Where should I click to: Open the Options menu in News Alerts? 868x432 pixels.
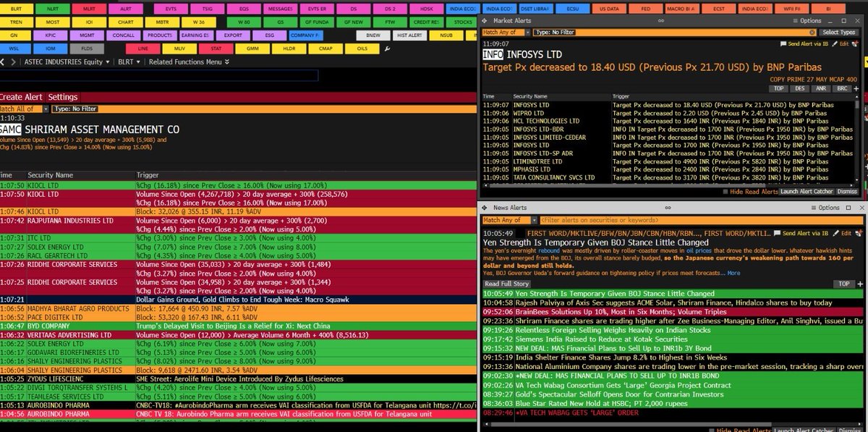[824, 207]
